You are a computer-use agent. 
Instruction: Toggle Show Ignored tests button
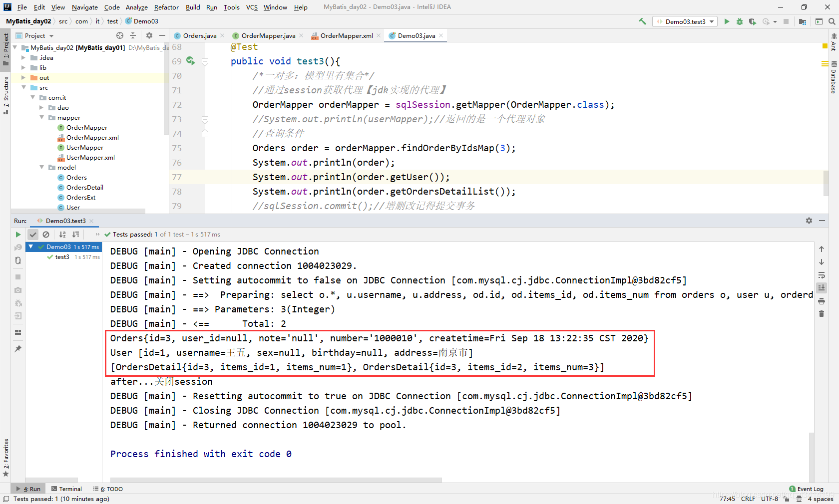tap(46, 235)
